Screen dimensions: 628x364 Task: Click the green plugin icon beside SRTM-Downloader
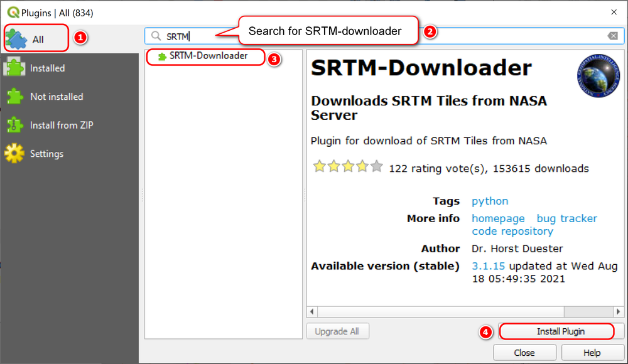coord(162,56)
